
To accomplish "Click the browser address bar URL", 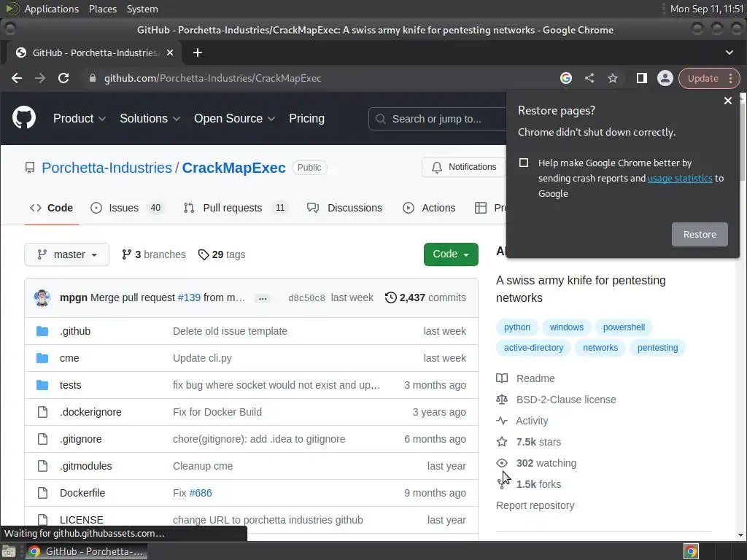I will click(x=212, y=78).
